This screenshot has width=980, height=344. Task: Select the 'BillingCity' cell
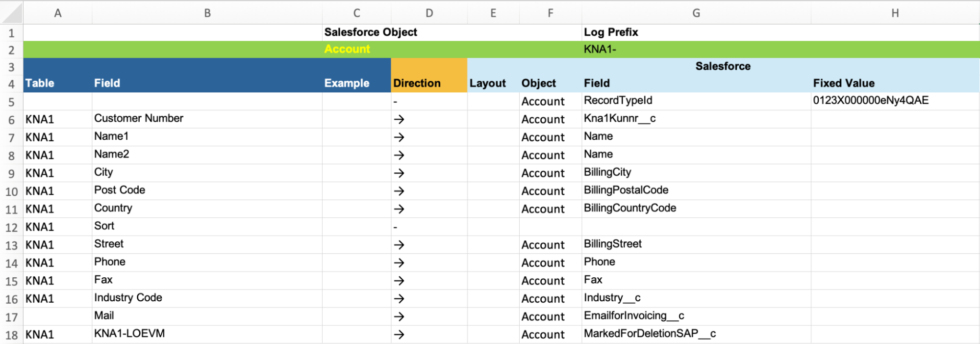coord(696,173)
